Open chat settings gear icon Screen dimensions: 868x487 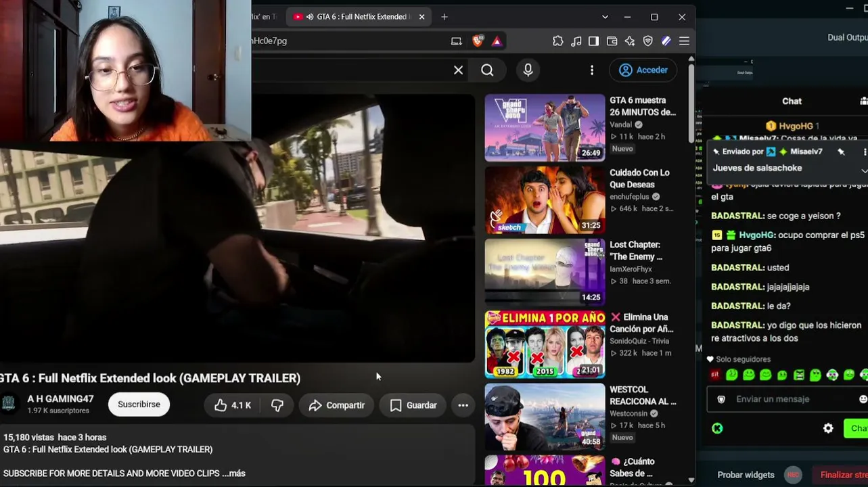[x=828, y=428]
